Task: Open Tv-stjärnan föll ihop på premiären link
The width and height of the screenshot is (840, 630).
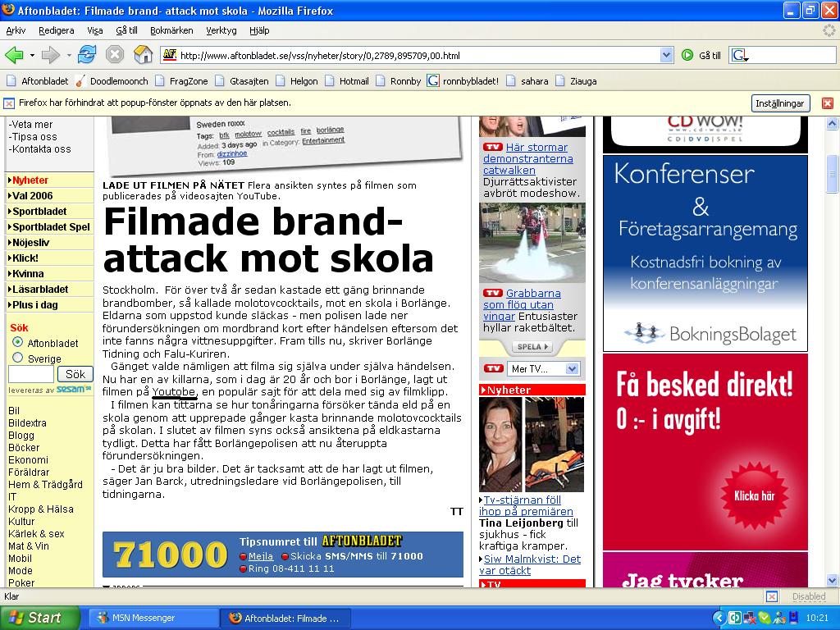Action: pos(526,505)
